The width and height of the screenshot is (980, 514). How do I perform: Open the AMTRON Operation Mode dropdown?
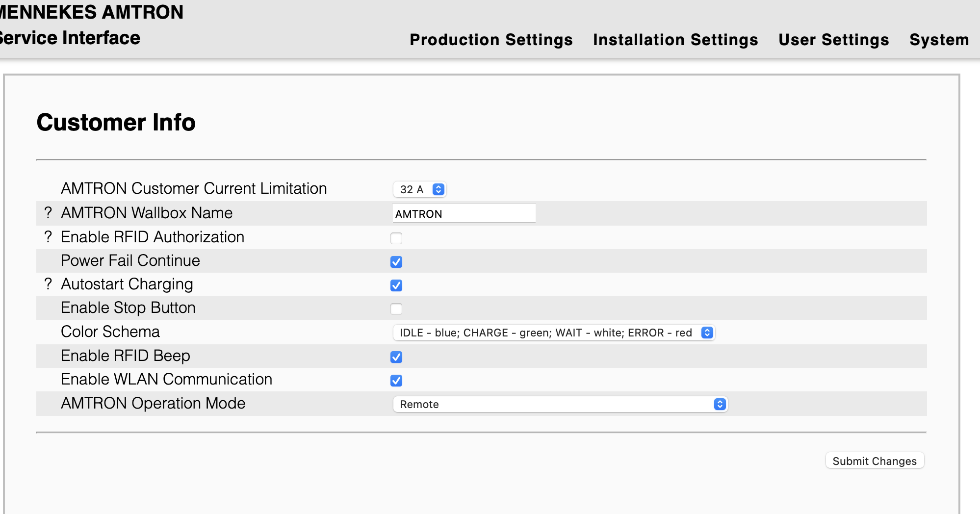point(560,404)
